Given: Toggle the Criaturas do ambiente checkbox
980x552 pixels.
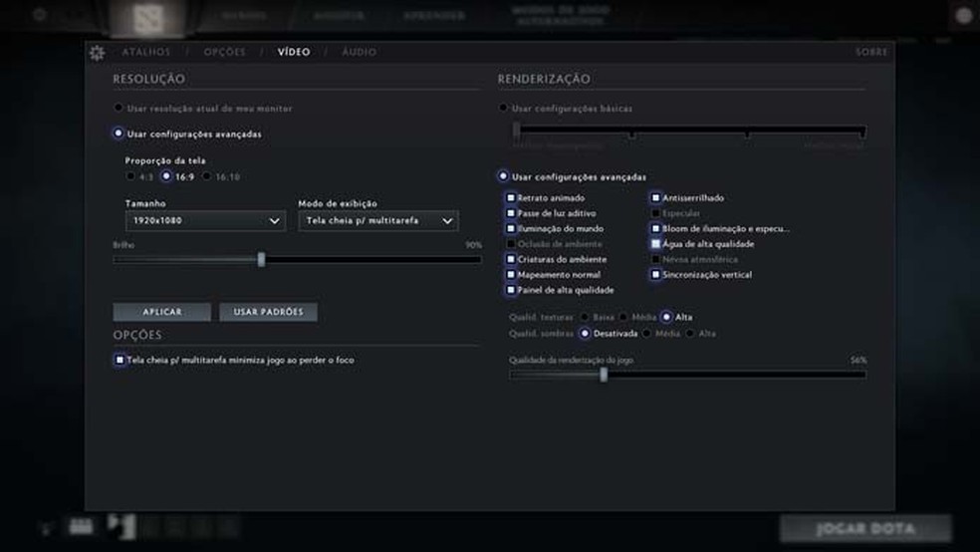Looking at the screenshot, I should point(511,259).
